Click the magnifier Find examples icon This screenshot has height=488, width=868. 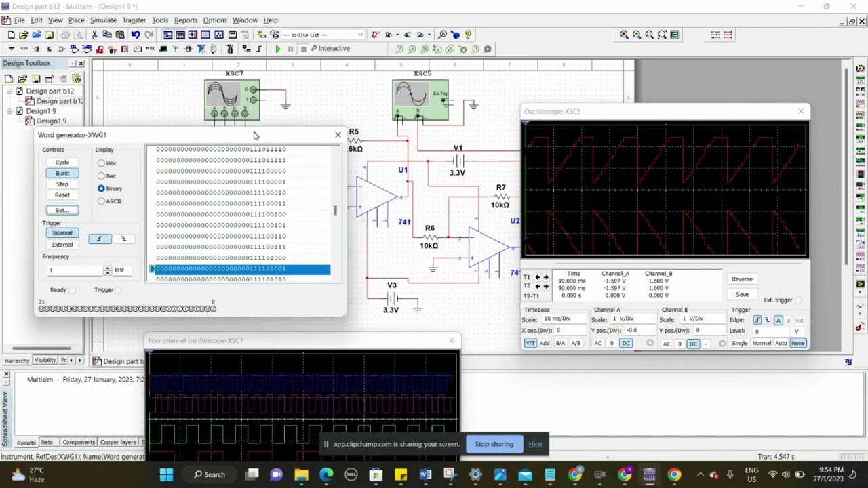click(x=443, y=35)
